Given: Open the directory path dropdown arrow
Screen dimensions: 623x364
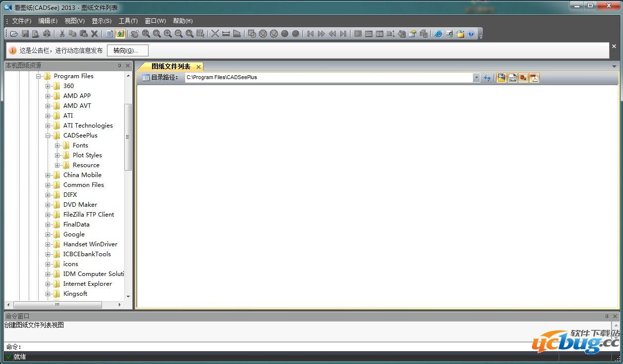Looking at the screenshot, I should (476, 78).
